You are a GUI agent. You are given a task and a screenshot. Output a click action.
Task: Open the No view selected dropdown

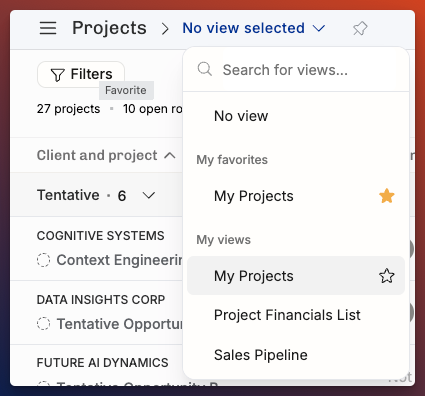pyautogui.click(x=254, y=28)
